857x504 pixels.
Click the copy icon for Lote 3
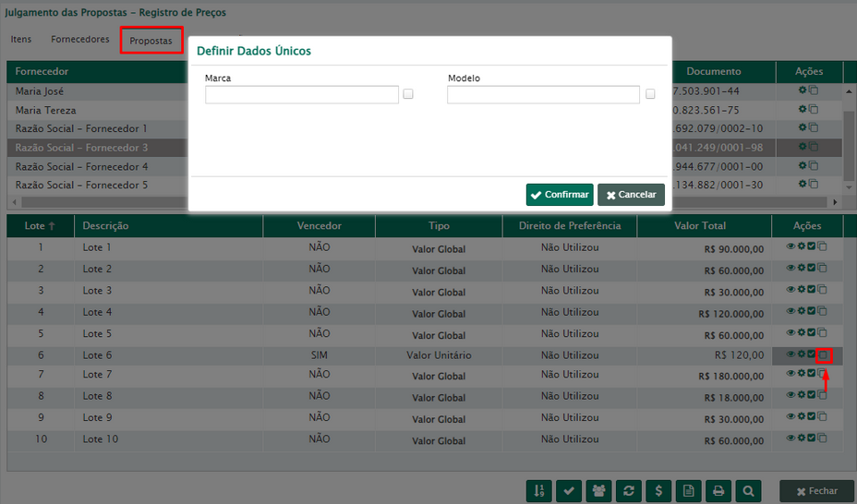tap(822, 290)
